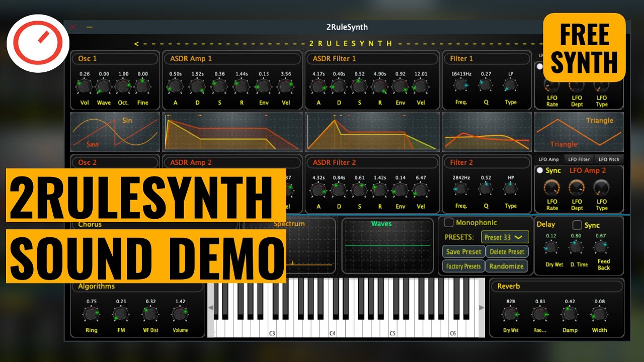
Task: Click the ASDR Filter 2 release (R) knob
Action: pyautogui.click(x=380, y=191)
